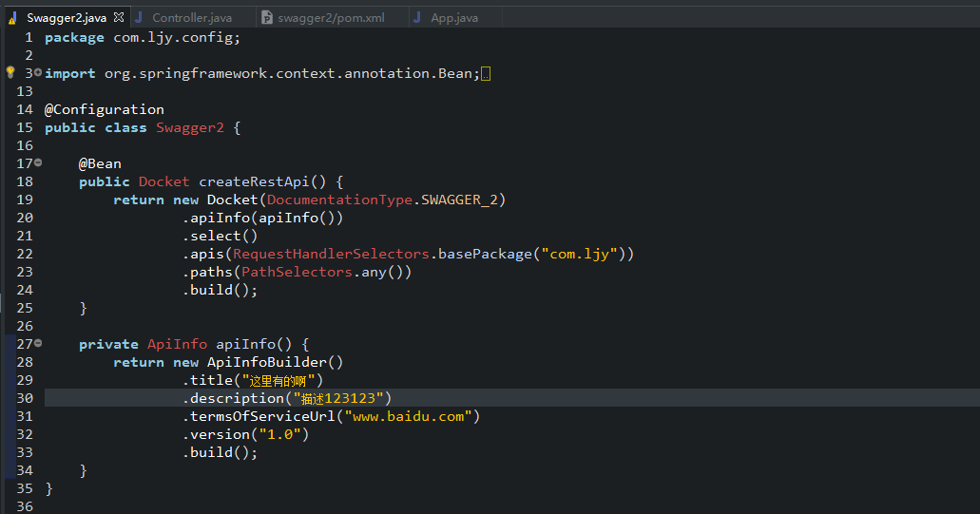Click the Docket return type on line 18
This screenshot has height=514, width=980.
[163, 181]
